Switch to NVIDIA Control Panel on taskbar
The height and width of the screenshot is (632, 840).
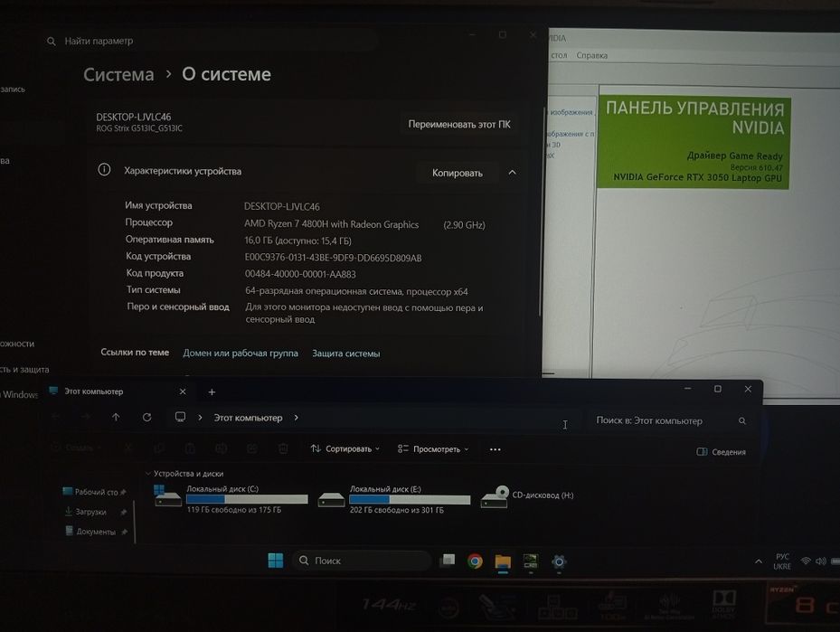(x=531, y=561)
